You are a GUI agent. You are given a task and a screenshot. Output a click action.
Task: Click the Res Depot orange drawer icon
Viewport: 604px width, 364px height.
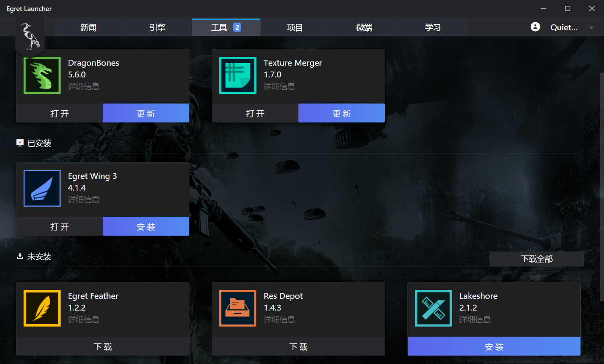pos(238,308)
